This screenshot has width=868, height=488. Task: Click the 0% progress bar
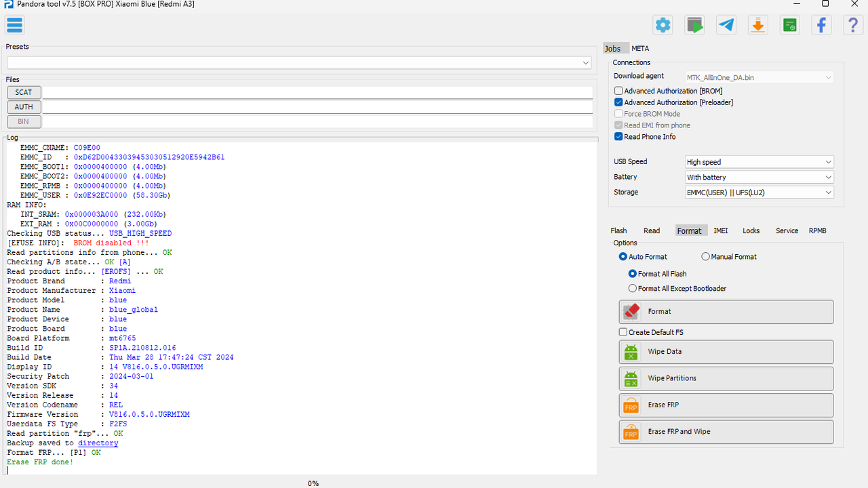tap(313, 483)
